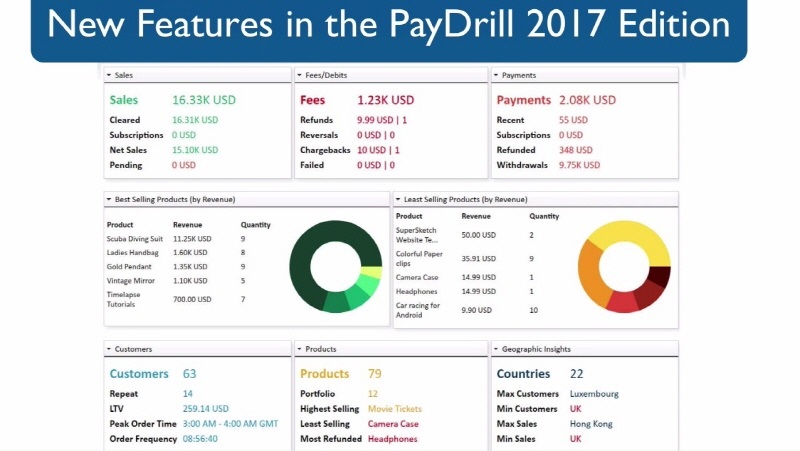This screenshot has width=800, height=451.
Task: Click the Refunds 9.99 USD | 1 value
Action: pos(382,120)
